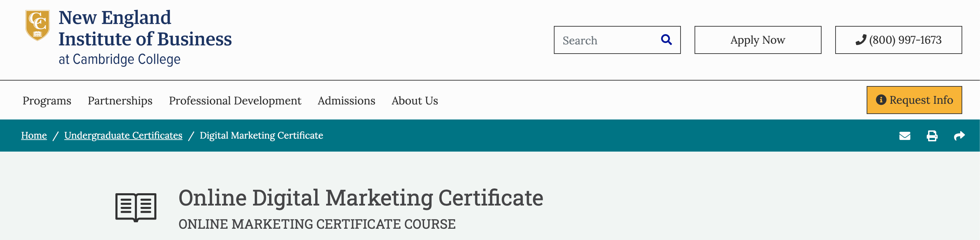Open the Professional Development menu
This screenshot has width=980, height=240.
pyautogui.click(x=235, y=101)
